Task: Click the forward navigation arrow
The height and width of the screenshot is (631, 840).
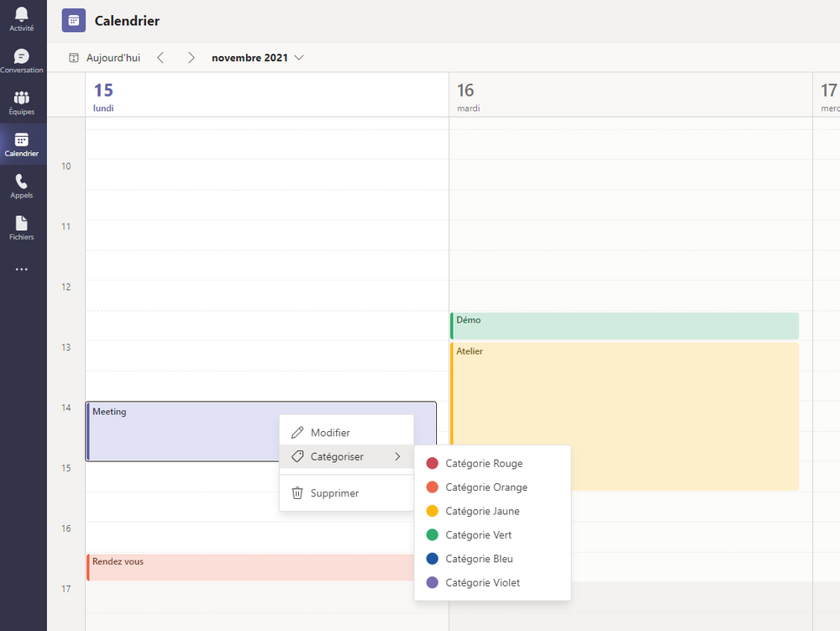Action: 191,57
